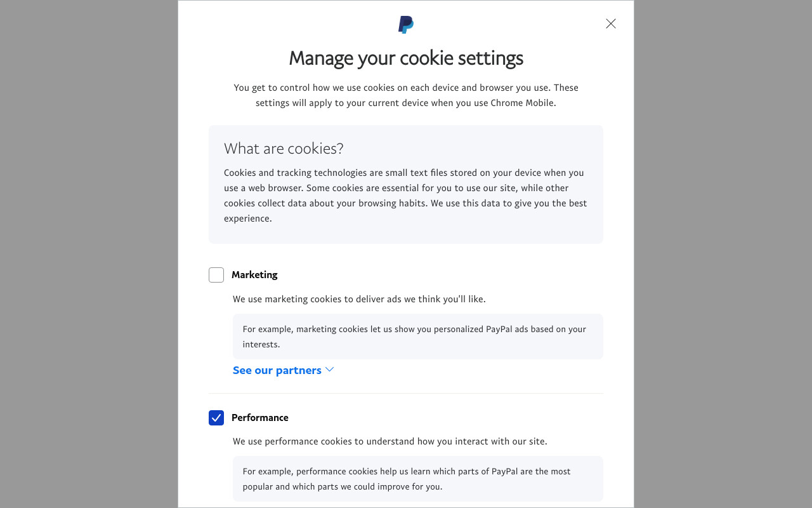Select the Marketing label text
This screenshot has height=508, width=812.
[254, 275]
